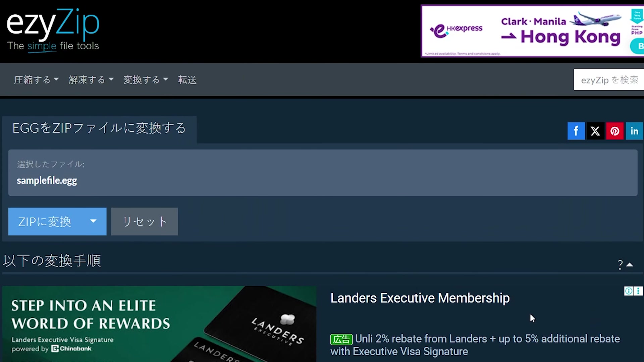Open the ad info (i) icon

click(629, 291)
